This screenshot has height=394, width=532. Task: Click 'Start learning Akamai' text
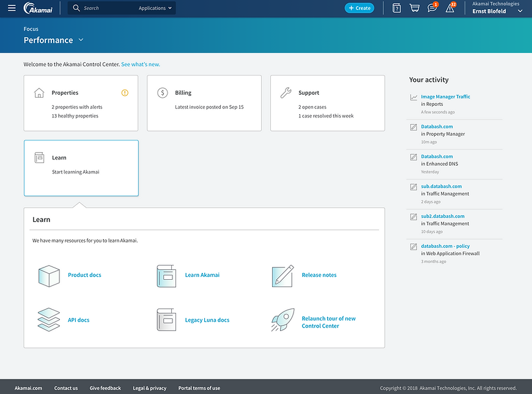[x=76, y=172]
